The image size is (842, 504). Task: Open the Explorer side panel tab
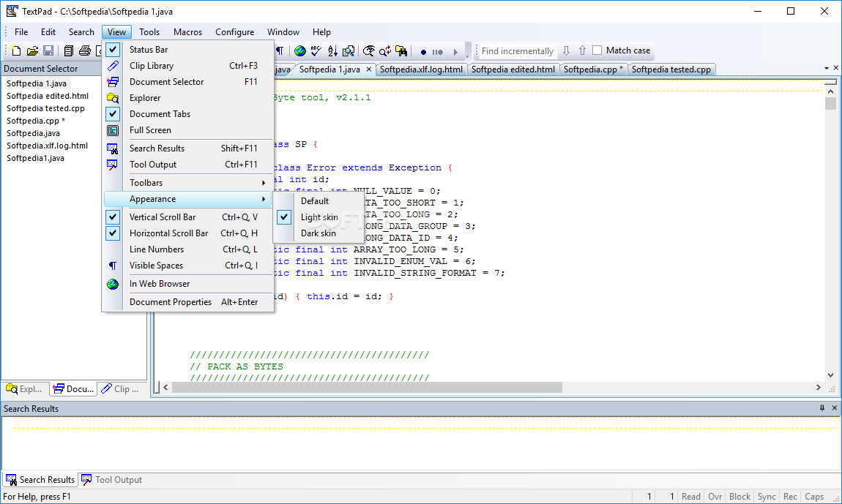pos(25,388)
